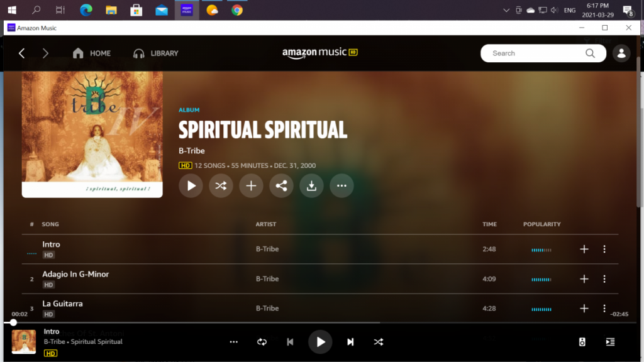Open Windows taskbar search
This screenshot has width=644, height=362.
tap(36, 10)
